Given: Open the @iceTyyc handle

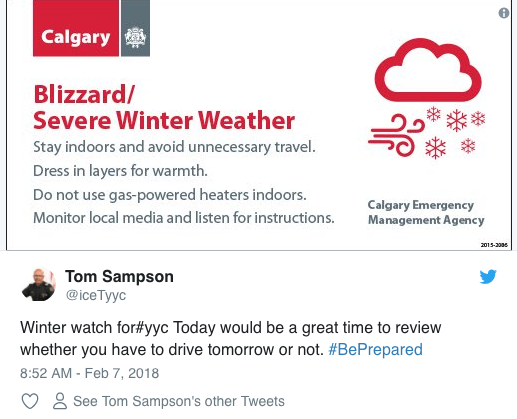Looking at the screenshot, I should [96, 295].
